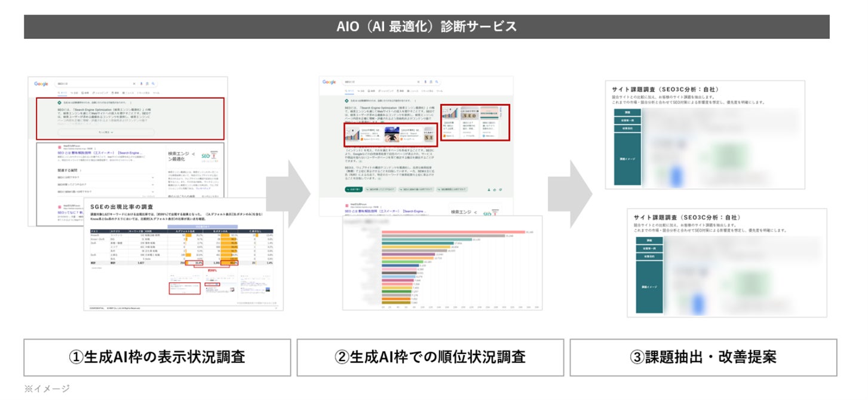Open the 'SGEの出現比率の調査' slide thumbnail
This screenshot has width=868, height=400.
pyautogui.click(x=183, y=254)
